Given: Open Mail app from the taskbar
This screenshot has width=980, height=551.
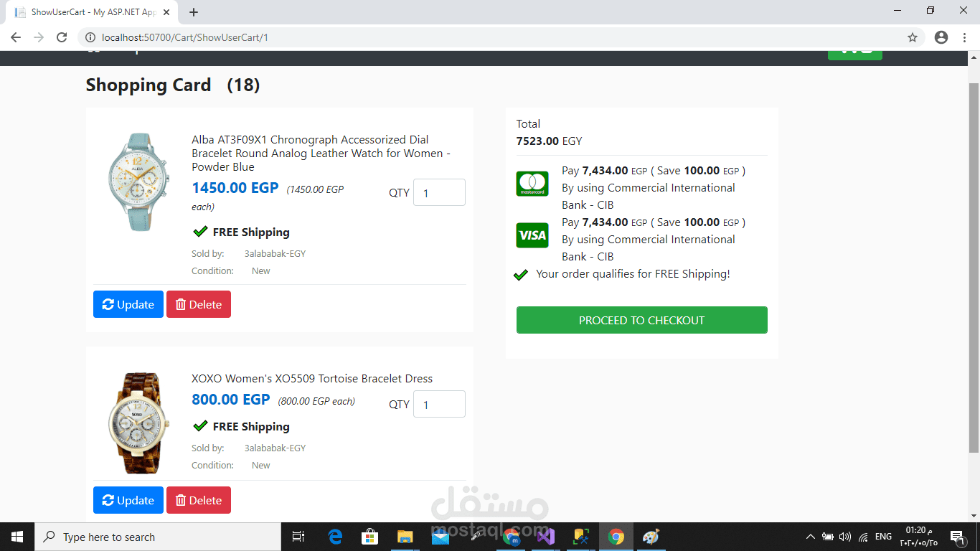Looking at the screenshot, I should 440,537.
